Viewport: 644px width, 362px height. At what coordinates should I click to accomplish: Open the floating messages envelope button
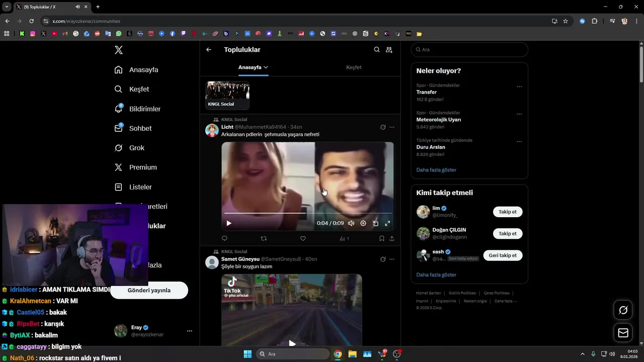point(623,333)
